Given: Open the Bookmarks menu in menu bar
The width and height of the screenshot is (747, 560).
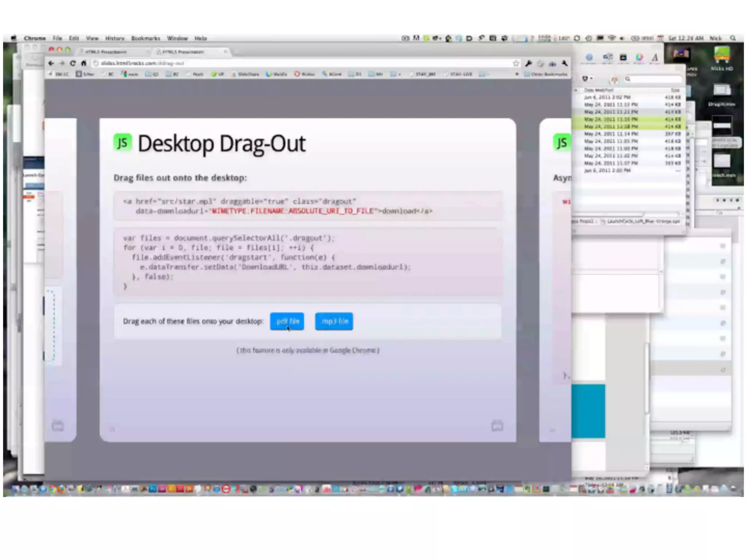Looking at the screenshot, I should pos(146,38).
